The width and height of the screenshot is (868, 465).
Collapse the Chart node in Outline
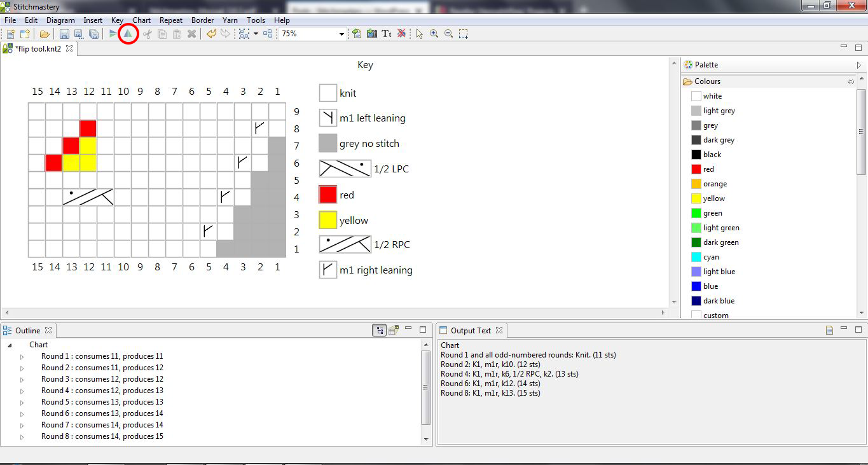[x=10, y=345]
